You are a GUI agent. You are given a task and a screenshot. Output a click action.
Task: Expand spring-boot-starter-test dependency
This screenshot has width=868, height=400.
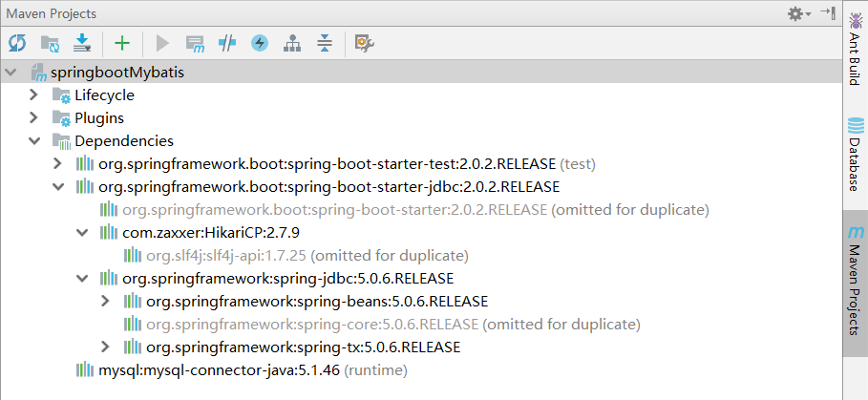(57, 163)
